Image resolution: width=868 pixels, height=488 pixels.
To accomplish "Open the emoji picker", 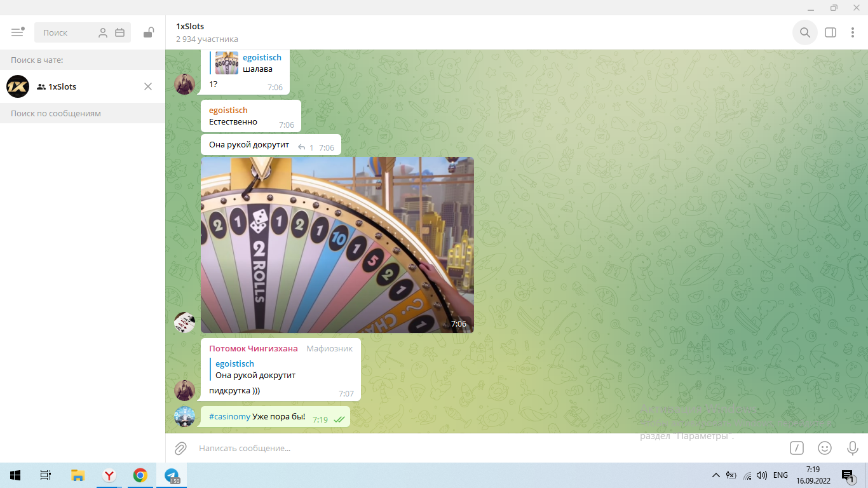I will tap(825, 448).
